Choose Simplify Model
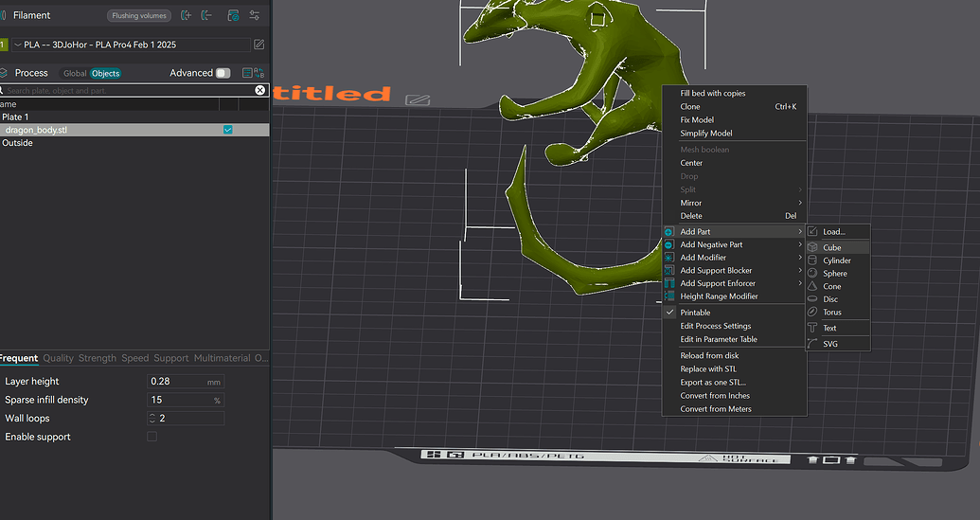This screenshot has height=520, width=980. click(706, 134)
